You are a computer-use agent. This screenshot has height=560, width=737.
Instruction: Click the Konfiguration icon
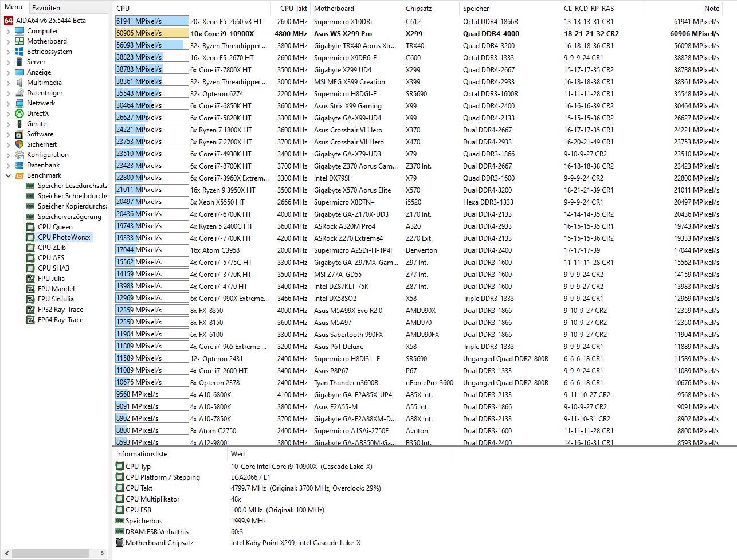pos(19,155)
